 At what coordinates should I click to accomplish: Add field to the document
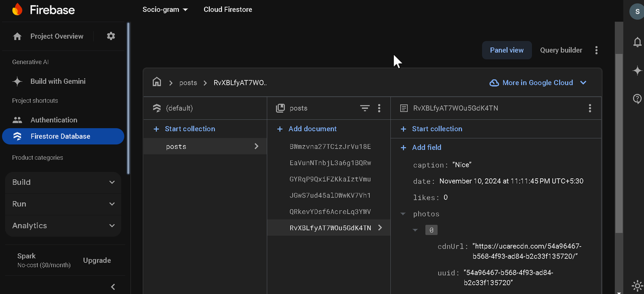[421, 147]
